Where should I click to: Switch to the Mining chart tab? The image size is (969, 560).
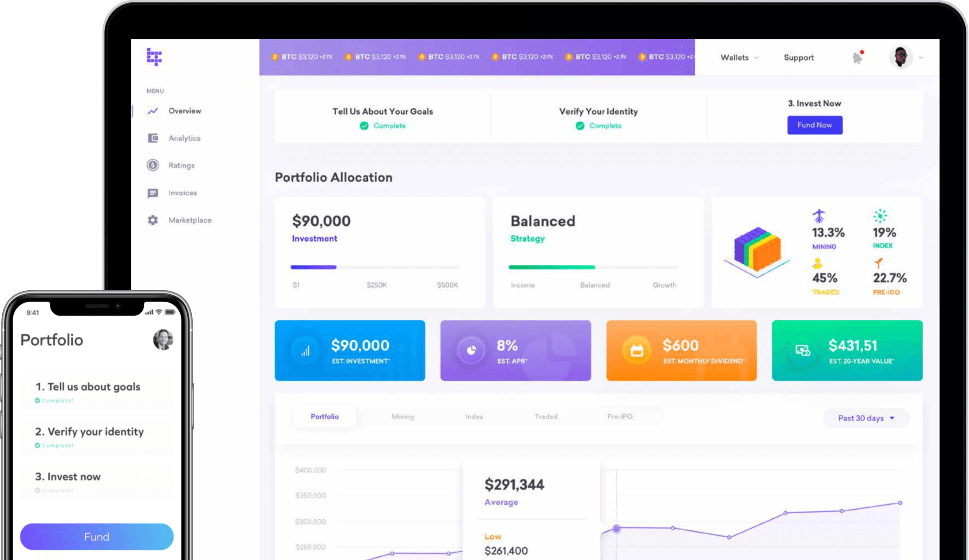pos(403,417)
